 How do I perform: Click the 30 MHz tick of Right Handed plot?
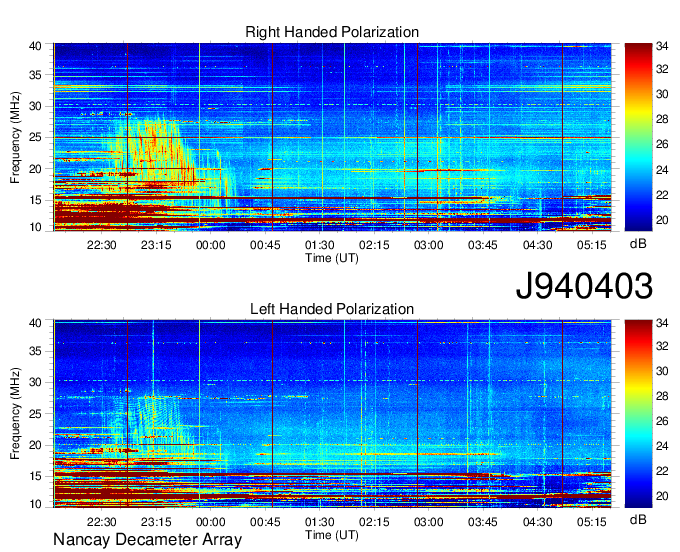coord(35,106)
